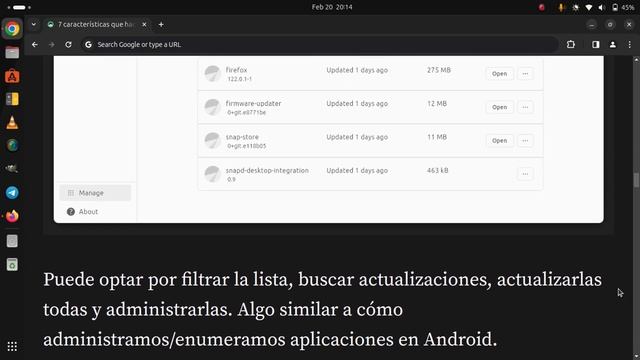Image resolution: width=640 pixels, height=360 pixels.
Task: Open a new tab with plus button
Action: [161, 24]
